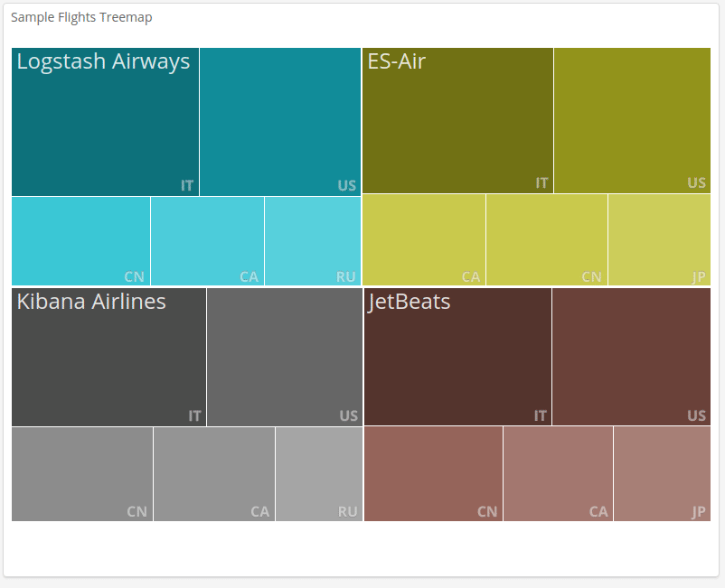Click Kibana Airlines RU cell
Viewport: 725px width, 588px height.
318,474
